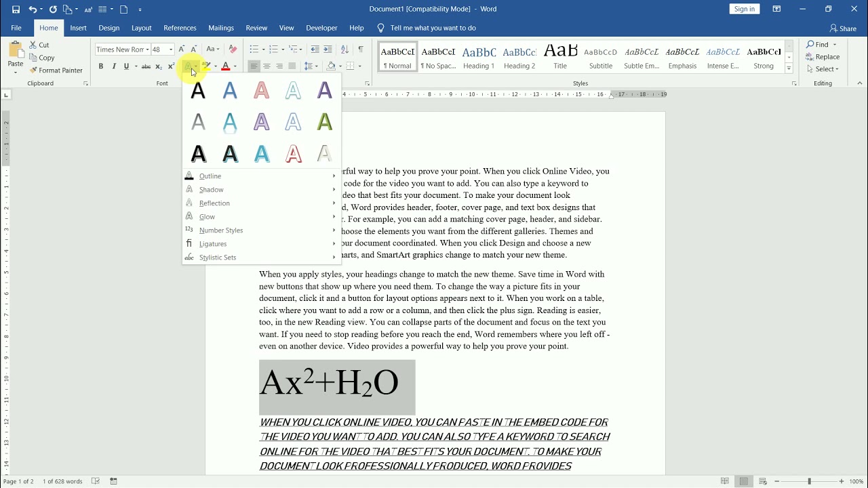Toggle paragraph marks display
The image size is (868, 488).
(361, 49)
